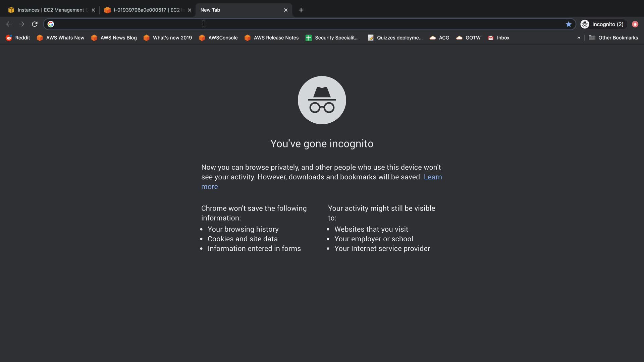Click the Google icon in address bar
Screen dimensions: 644x362
click(x=51, y=24)
